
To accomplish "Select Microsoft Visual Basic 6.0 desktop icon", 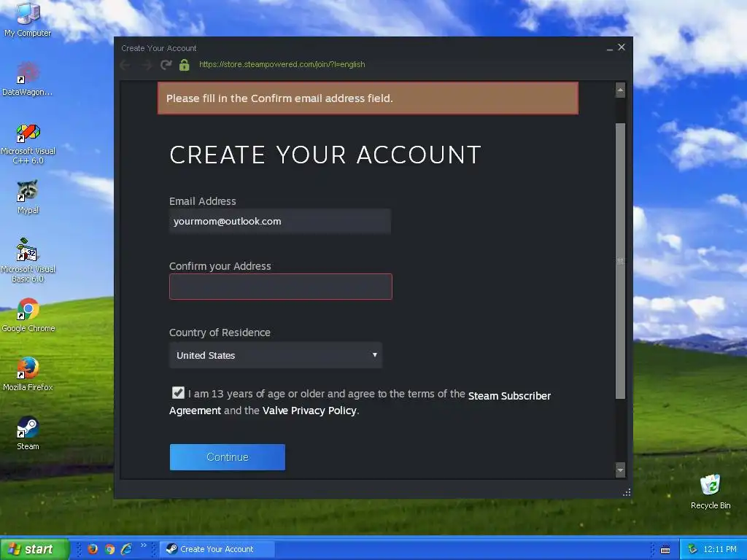I will click(28, 261).
